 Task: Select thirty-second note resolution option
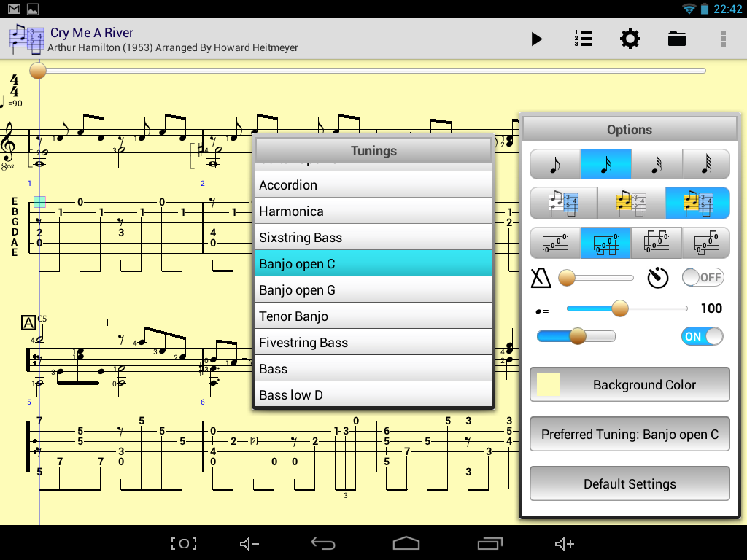tap(657, 164)
